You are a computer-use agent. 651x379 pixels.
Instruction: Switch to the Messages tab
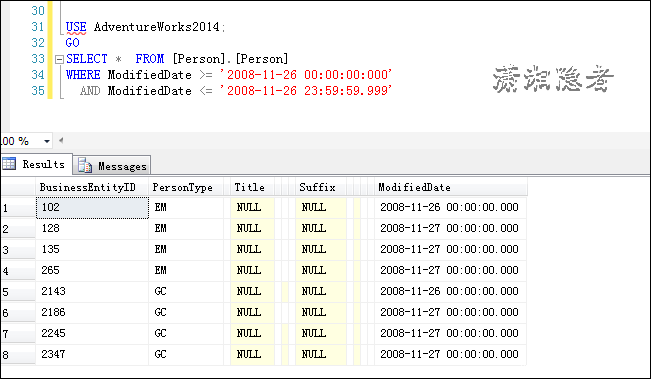point(113,166)
